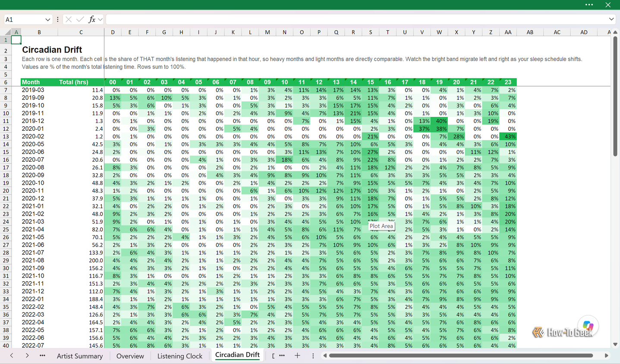Select row 40 header
The height and width of the screenshot is (364, 620).
[x=6, y=345]
